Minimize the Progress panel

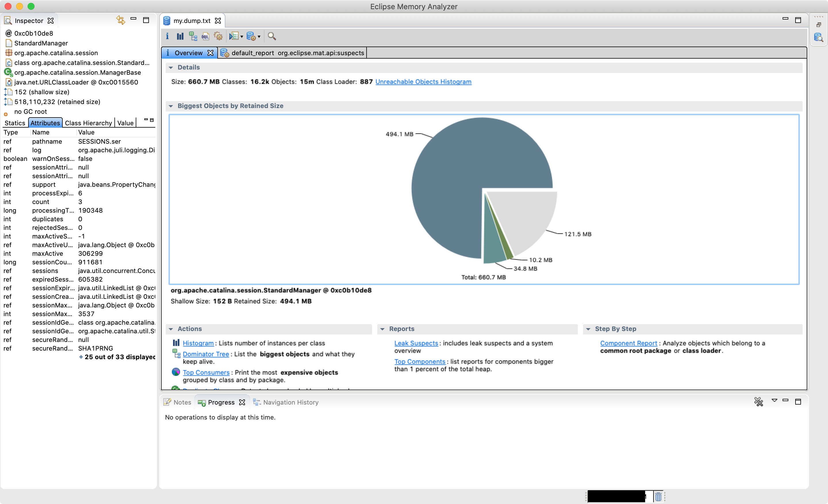(x=785, y=400)
